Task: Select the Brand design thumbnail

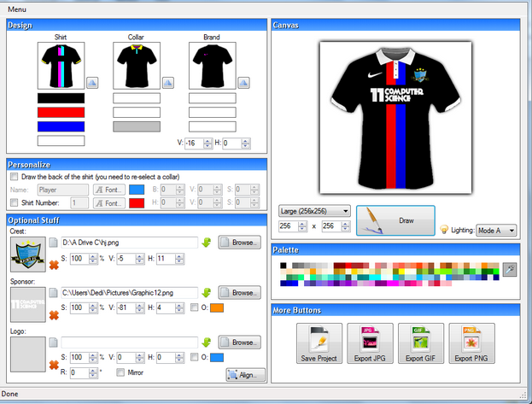Action: pos(213,66)
